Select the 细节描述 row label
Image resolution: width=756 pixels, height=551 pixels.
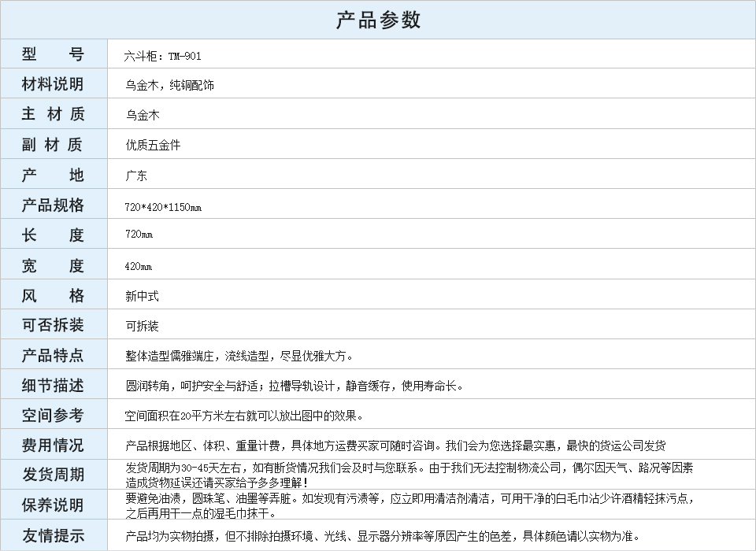click(x=53, y=385)
